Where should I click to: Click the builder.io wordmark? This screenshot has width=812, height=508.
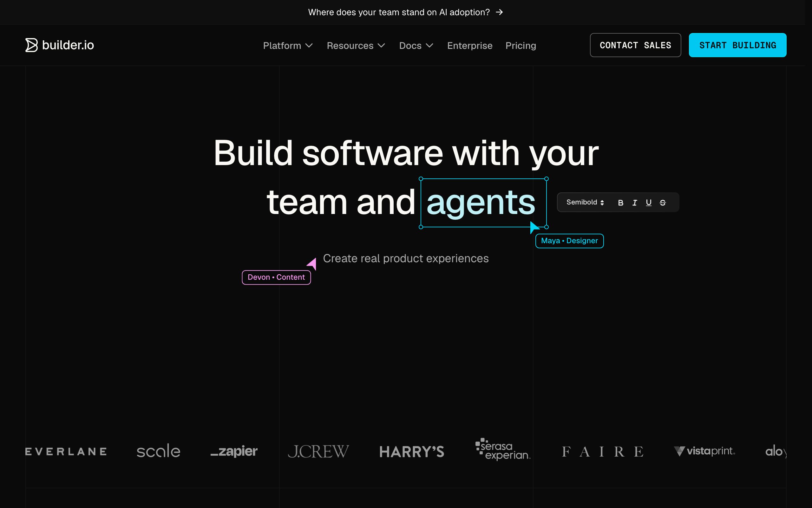tap(68, 45)
